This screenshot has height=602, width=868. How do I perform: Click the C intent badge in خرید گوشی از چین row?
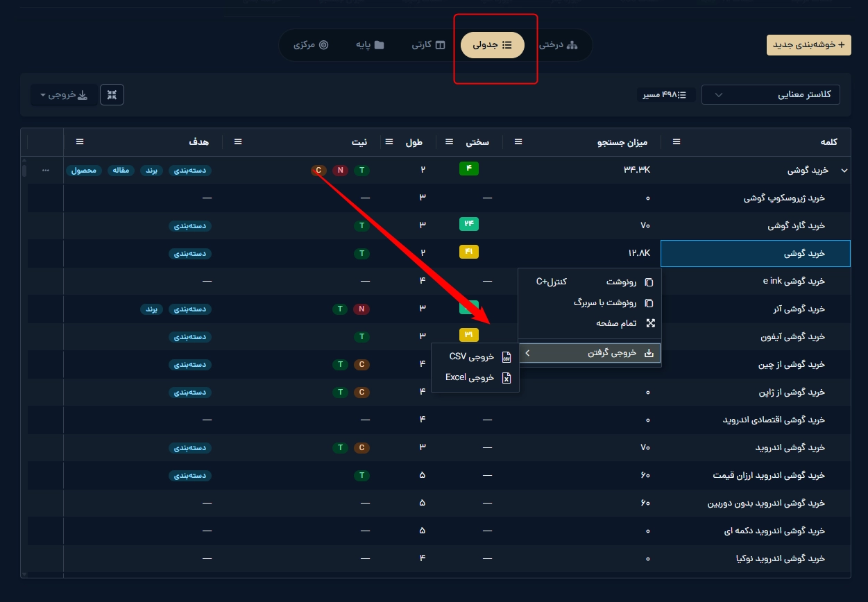pos(361,364)
